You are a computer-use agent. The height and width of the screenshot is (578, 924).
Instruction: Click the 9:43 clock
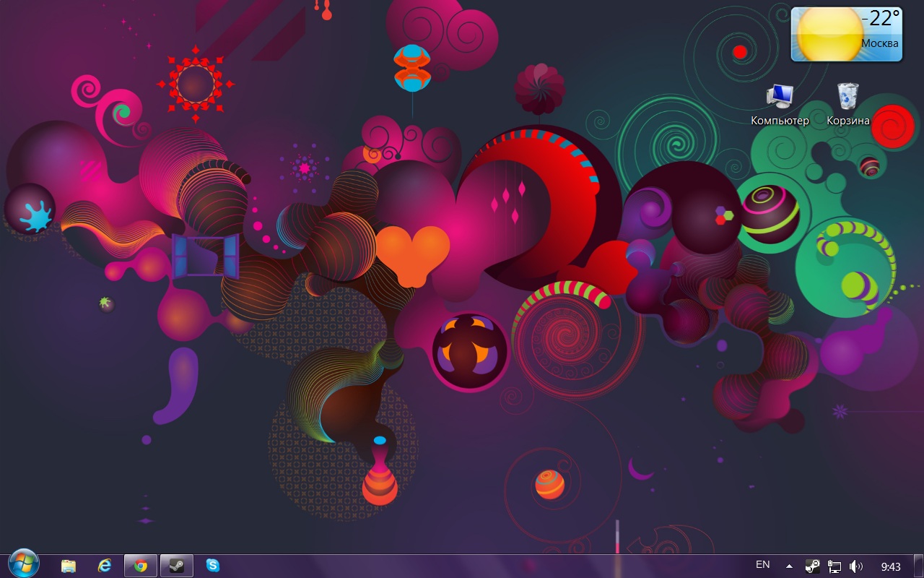[x=891, y=566]
